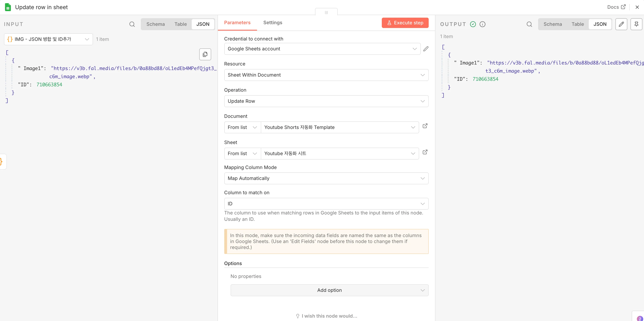Screen dimensions: 644x321
Task: Open Document external link icon
Action: point(425,126)
